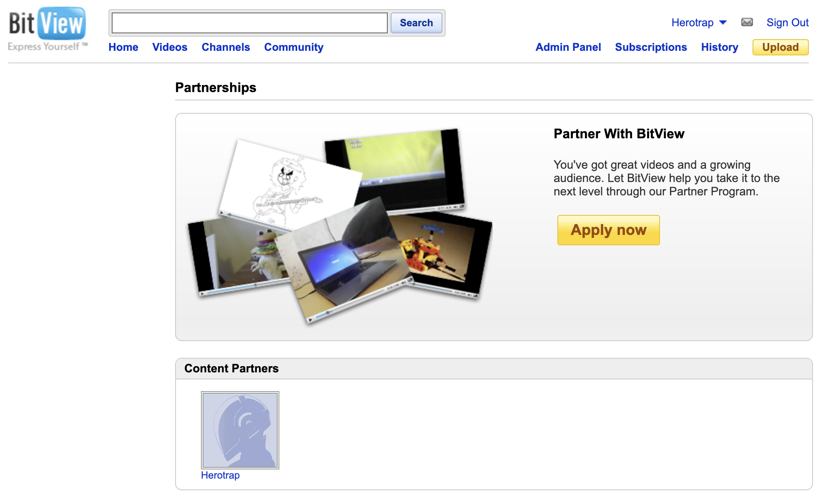Open the Herotrap channel name link
Image resolution: width=828 pixels, height=504 pixels.
(220, 475)
